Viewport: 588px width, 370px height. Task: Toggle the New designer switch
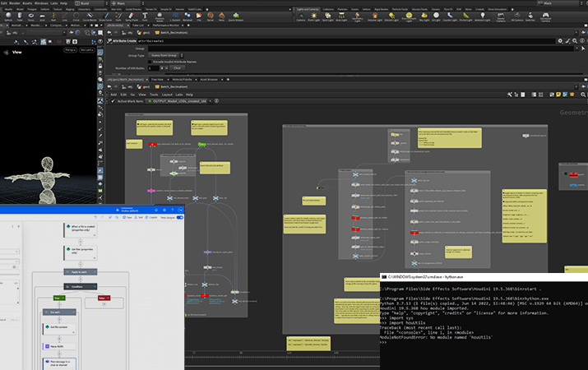click(x=178, y=218)
